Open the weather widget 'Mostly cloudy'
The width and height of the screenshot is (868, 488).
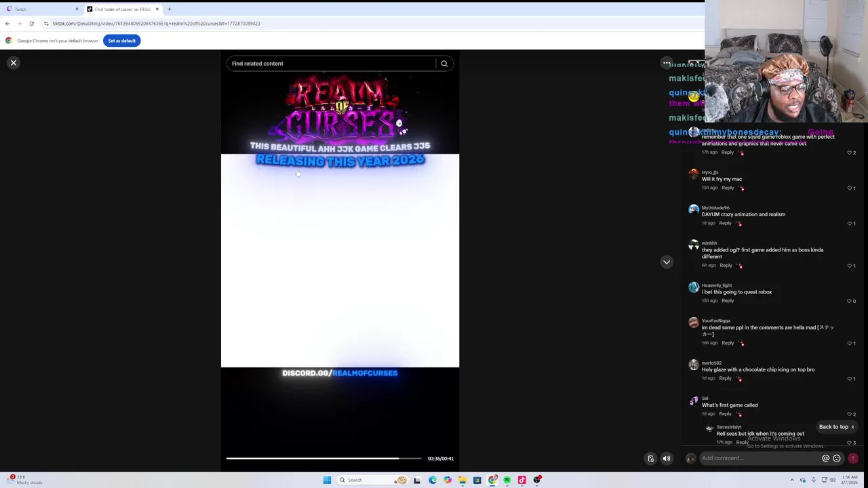pyautogui.click(x=24, y=480)
